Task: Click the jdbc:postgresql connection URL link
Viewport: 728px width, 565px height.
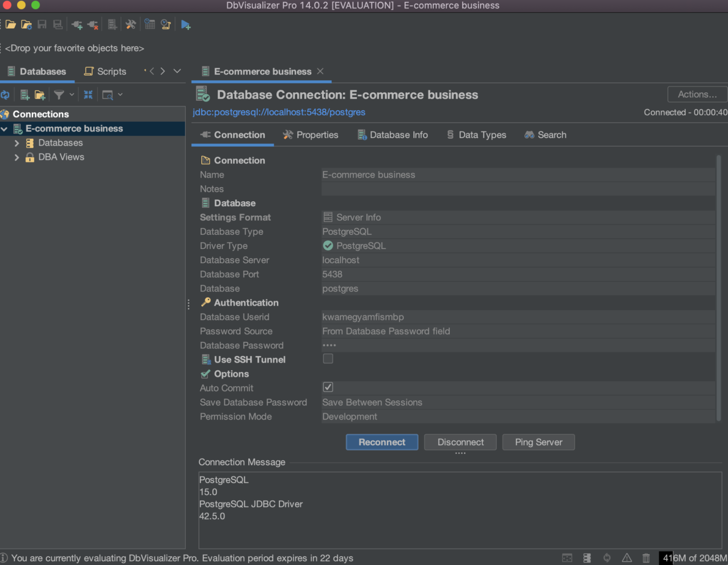Action: pyautogui.click(x=279, y=112)
